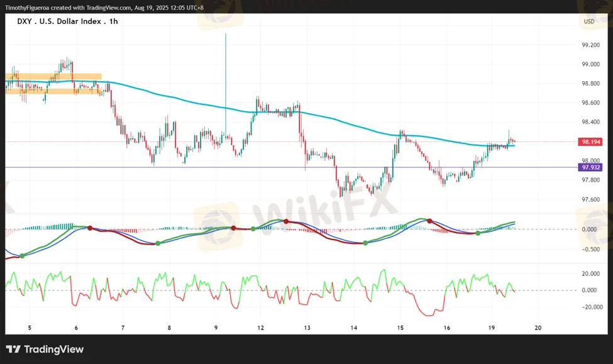Click the red 98.194 current price tag
The width and height of the screenshot is (613, 364).
[x=592, y=142]
